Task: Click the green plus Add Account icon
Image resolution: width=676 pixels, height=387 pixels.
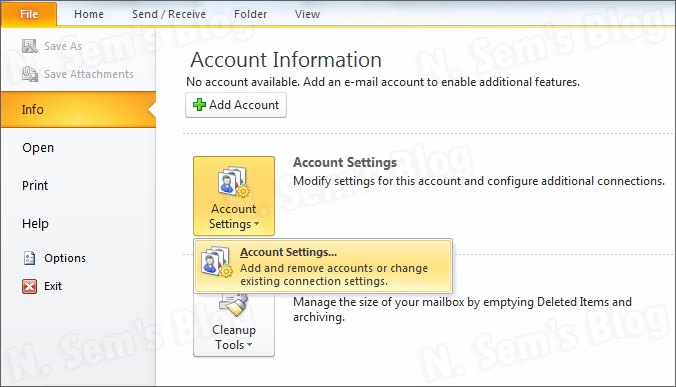Action: (199, 105)
